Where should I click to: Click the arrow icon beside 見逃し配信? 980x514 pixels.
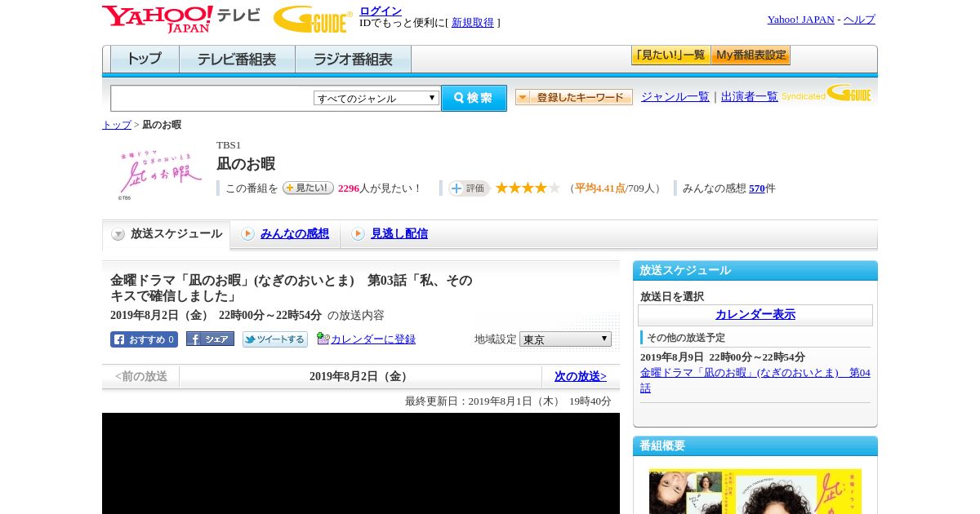pos(358,234)
